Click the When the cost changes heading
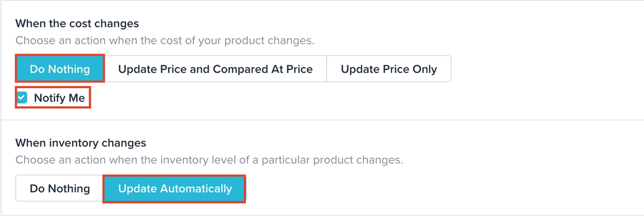This screenshot has height=216, width=644. tap(77, 24)
